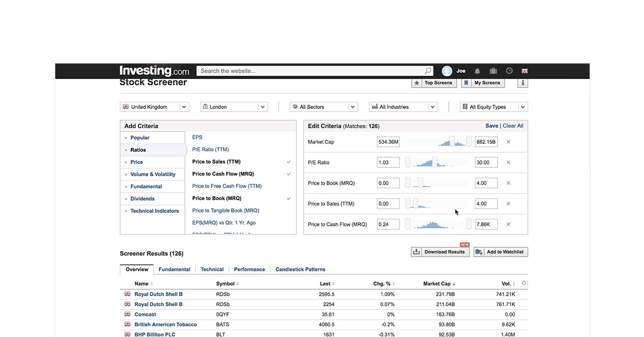Click the Save criteria link
The width and height of the screenshot is (644, 337).
tap(492, 126)
